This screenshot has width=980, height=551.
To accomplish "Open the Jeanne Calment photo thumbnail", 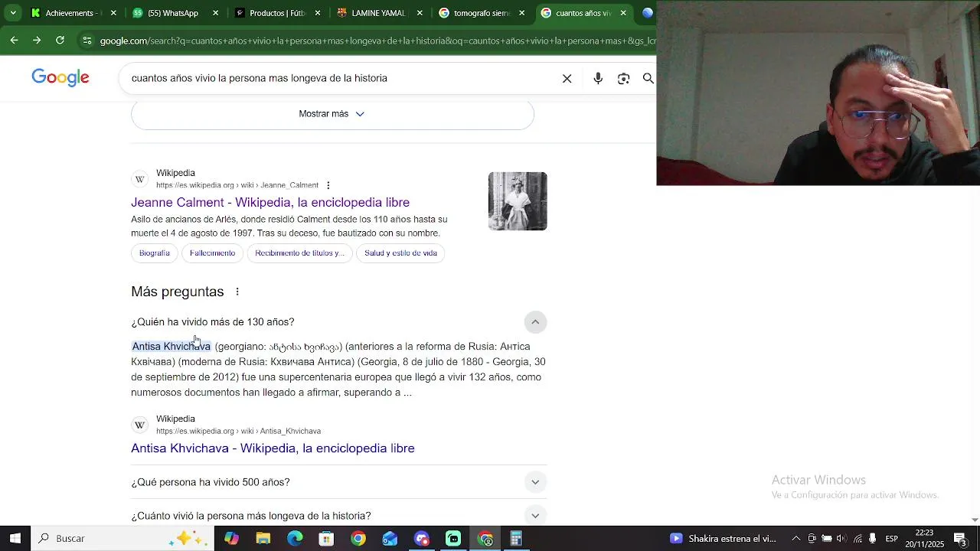I will [518, 201].
